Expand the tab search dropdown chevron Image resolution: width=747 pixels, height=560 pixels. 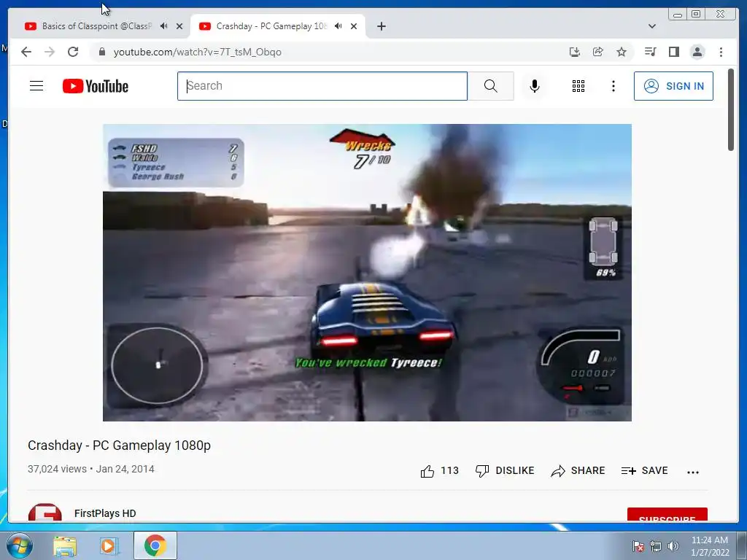point(651,26)
